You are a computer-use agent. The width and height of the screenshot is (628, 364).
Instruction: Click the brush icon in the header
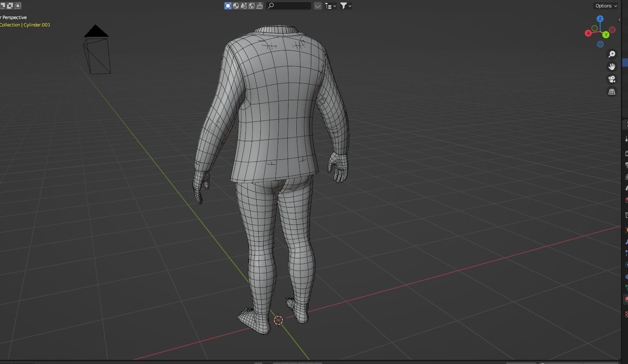coord(259,6)
